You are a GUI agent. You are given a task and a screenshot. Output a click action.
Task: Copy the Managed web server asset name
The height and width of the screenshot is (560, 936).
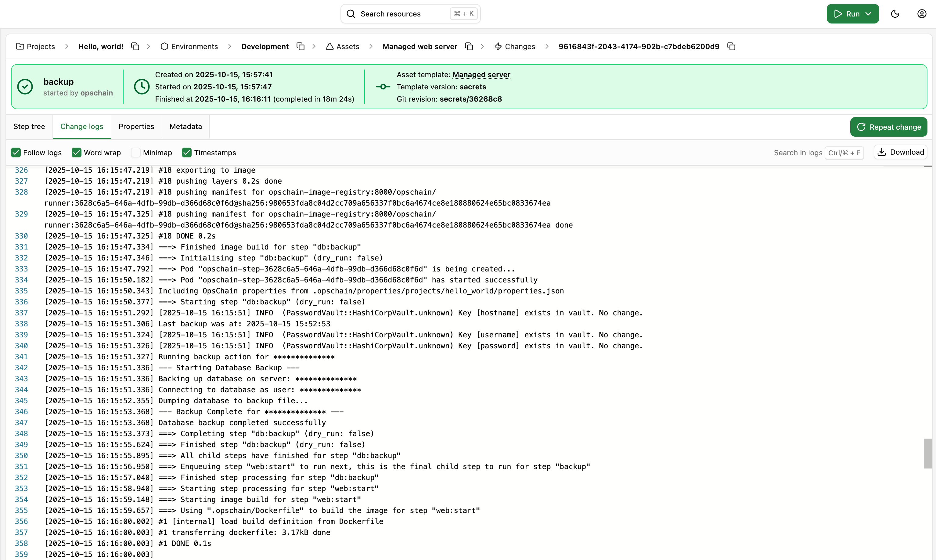[x=469, y=46]
